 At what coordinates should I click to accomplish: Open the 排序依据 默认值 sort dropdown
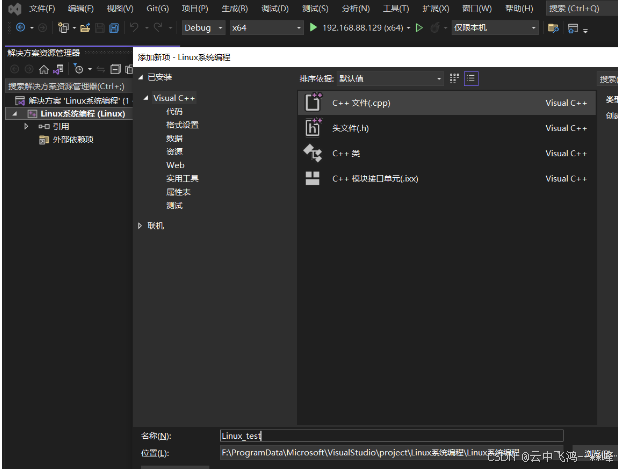(390, 79)
